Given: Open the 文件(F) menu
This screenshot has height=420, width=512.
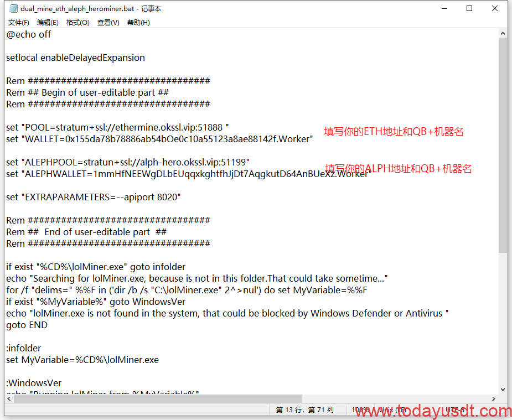Looking at the screenshot, I should tap(19, 23).
